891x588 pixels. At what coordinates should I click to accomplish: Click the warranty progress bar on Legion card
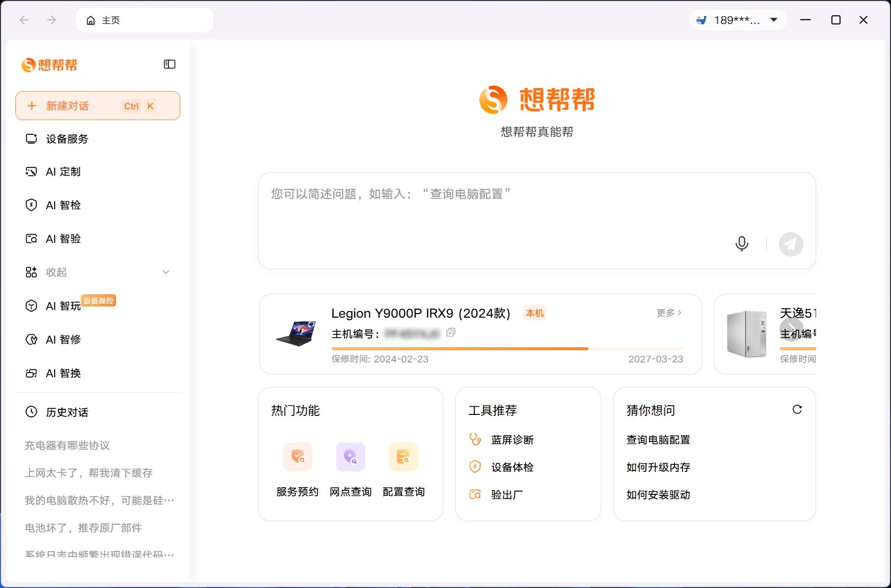507,349
